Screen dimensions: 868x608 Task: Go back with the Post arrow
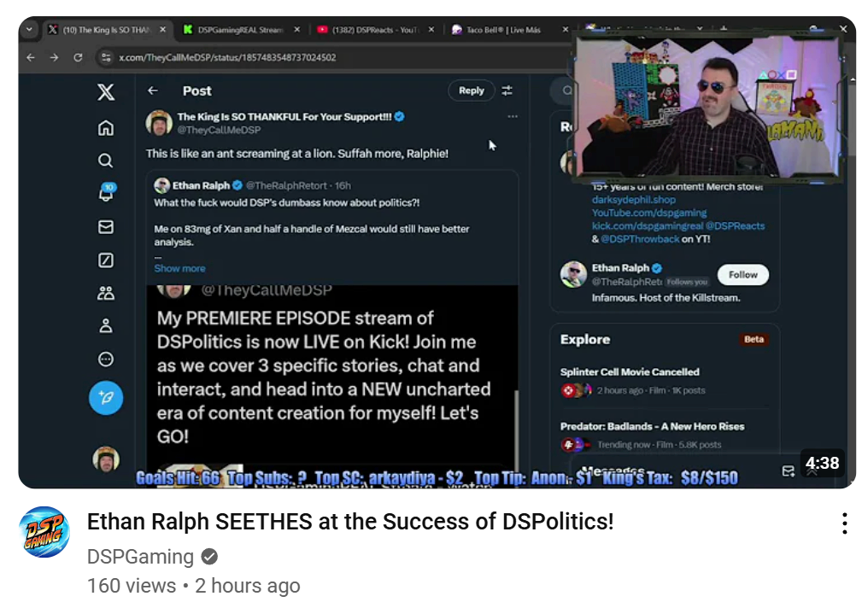pyautogui.click(x=153, y=91)
